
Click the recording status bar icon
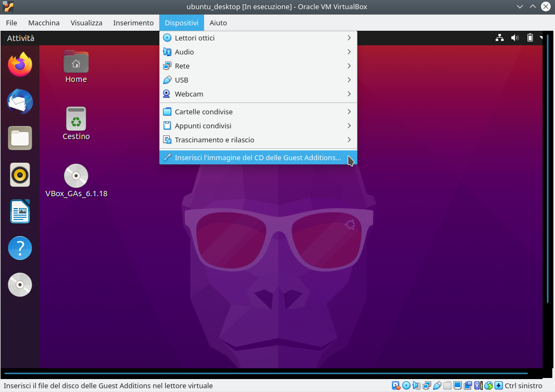tap(468, 386)
